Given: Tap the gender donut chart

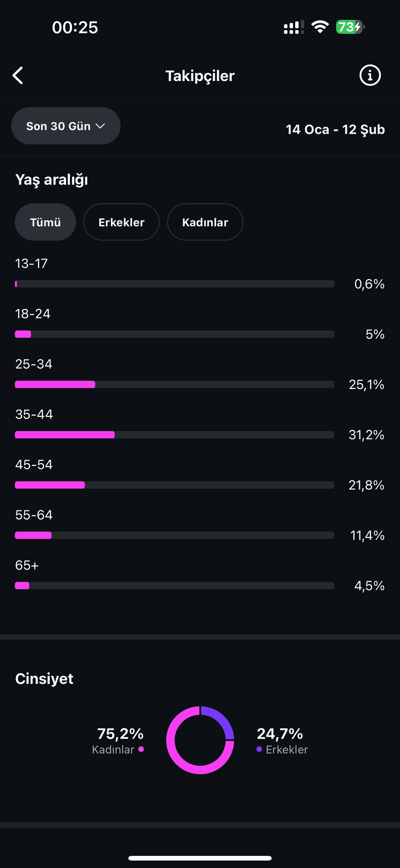Looking at the screenshot, I should click(200, 740).
